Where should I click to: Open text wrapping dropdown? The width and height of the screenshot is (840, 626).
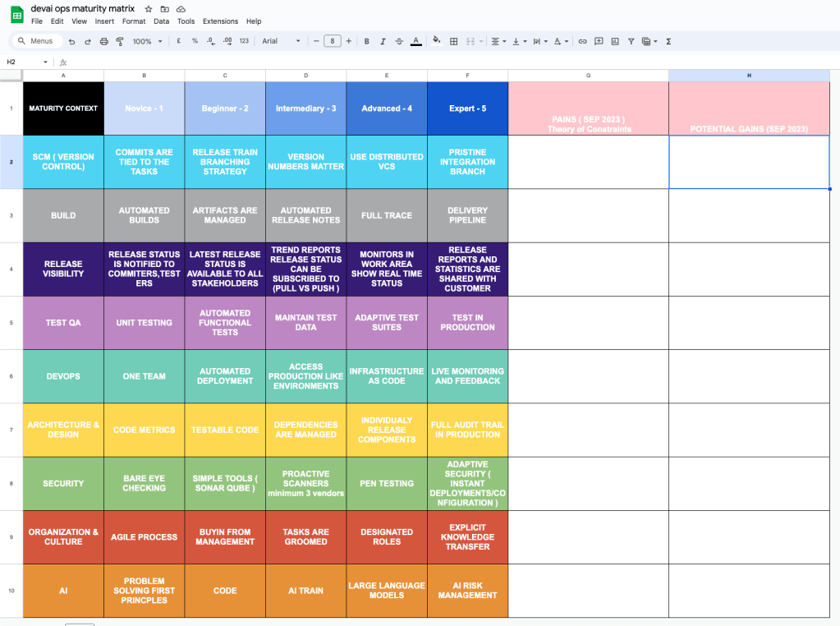pyautogui.click(x=540, y=41)
